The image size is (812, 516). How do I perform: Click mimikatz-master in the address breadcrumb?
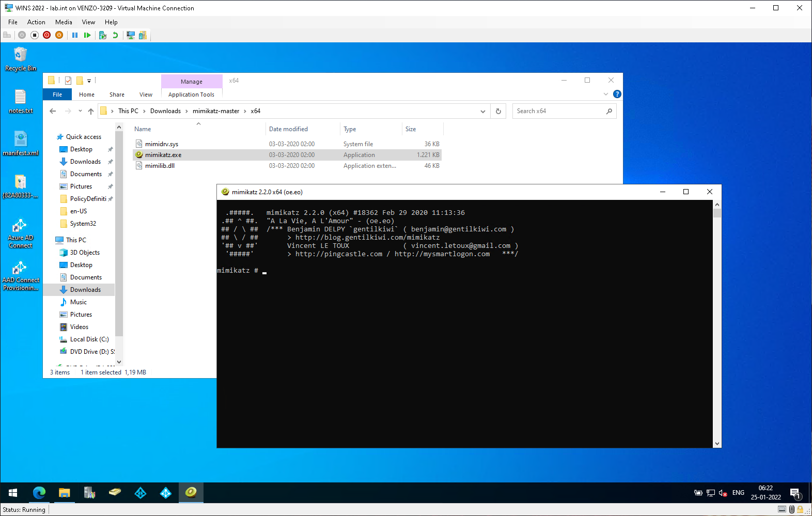click(x=216, y=111)
